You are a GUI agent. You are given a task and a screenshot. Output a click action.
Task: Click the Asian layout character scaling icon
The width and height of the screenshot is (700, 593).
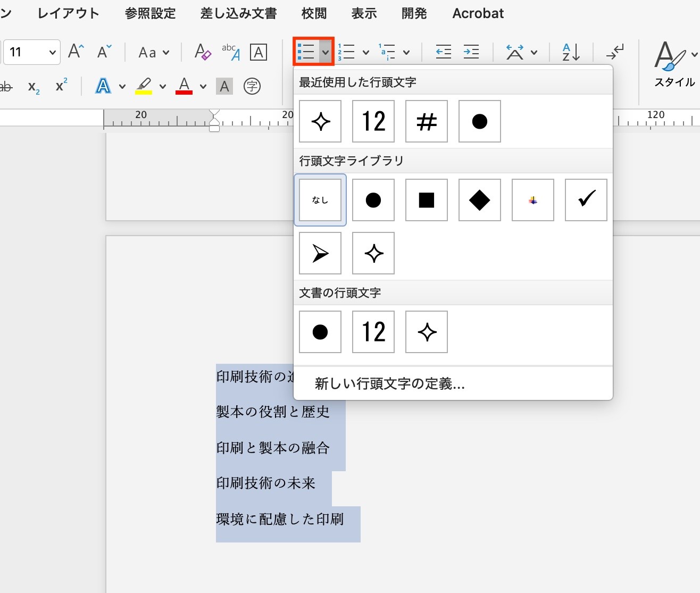point(514,52)
